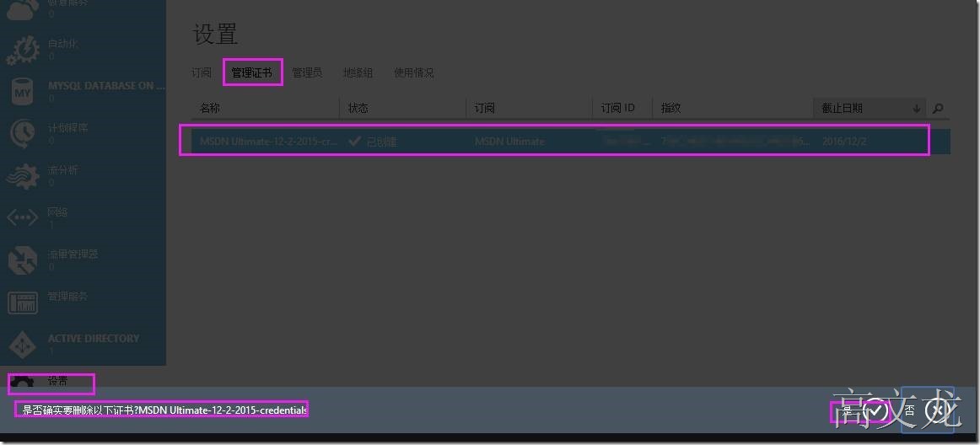Select the 管理服务 icon in sidebar
The width and height of the screenshot is (980, 445).
pos(23,303)
